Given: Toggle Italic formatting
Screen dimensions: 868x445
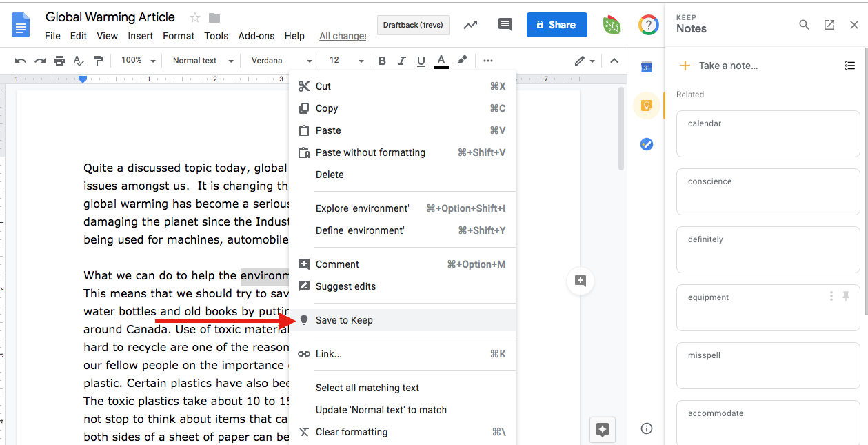Looking at the screenshot, I should (402, 61).
